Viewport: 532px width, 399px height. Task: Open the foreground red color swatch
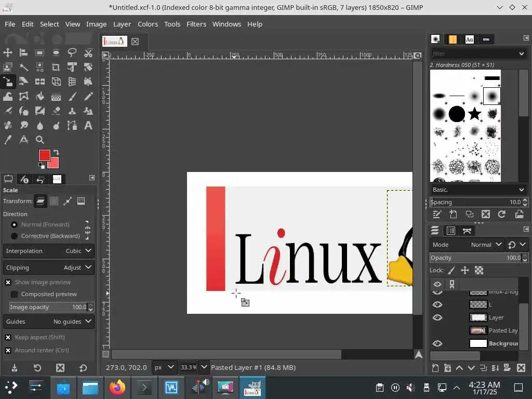(44, 155)
